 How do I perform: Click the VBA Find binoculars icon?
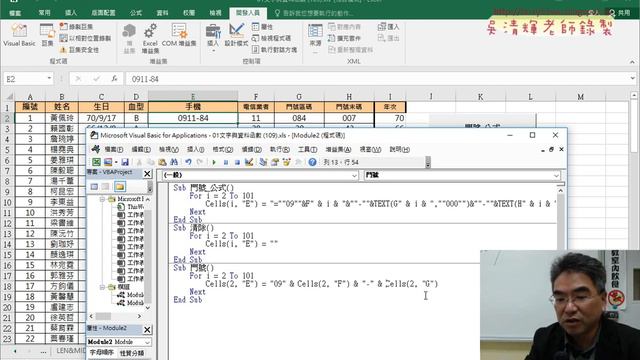pos(173,162)
